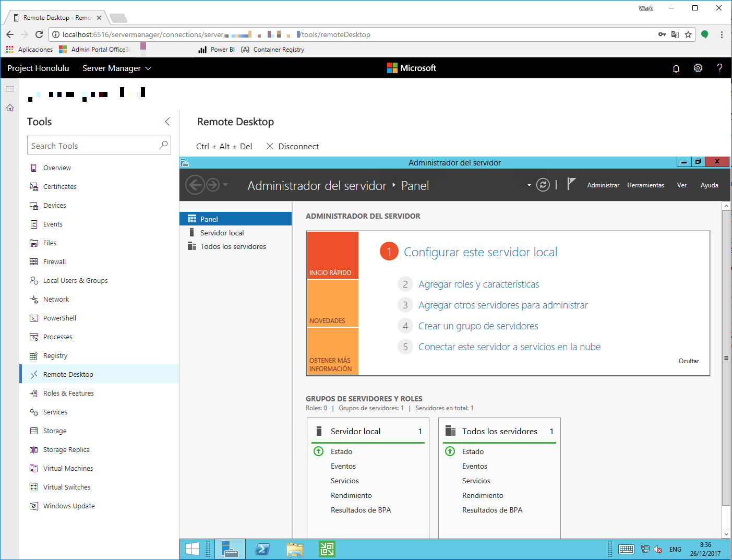Open the Storage tool icon
Viewport: 732px width, 560px height.
[x=34, y=431]
